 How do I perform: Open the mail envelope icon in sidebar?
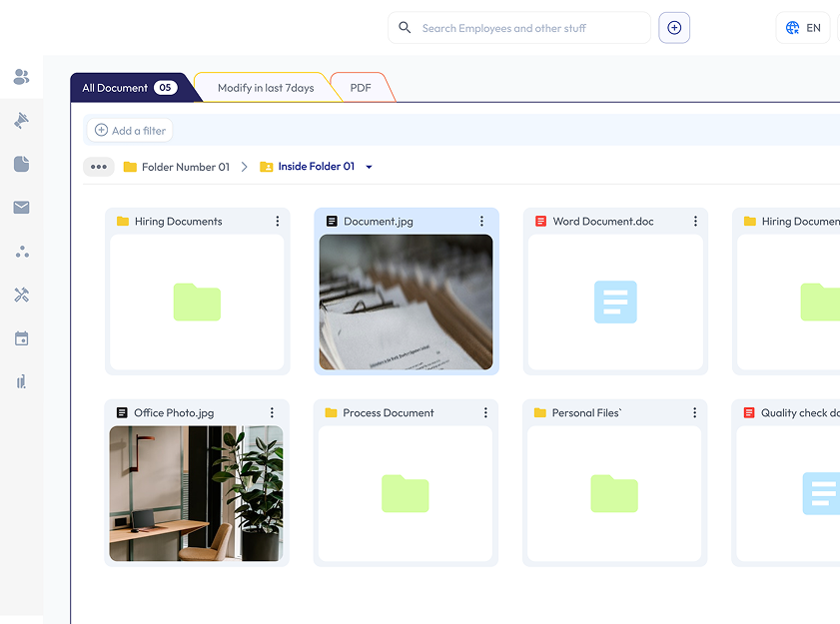click(x=21, y=208)
